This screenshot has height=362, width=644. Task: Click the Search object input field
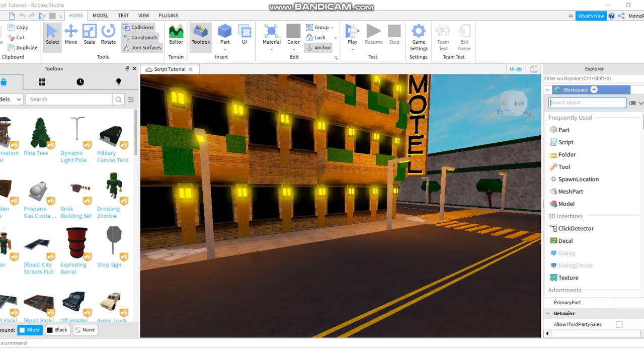(587, 103)
